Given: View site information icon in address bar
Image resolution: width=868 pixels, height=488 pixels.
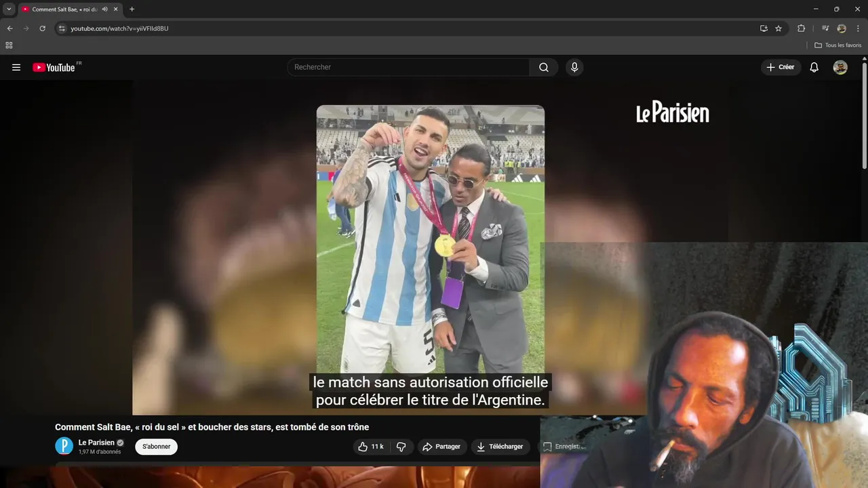Looking at the screenshot, I should pos(62,28).
